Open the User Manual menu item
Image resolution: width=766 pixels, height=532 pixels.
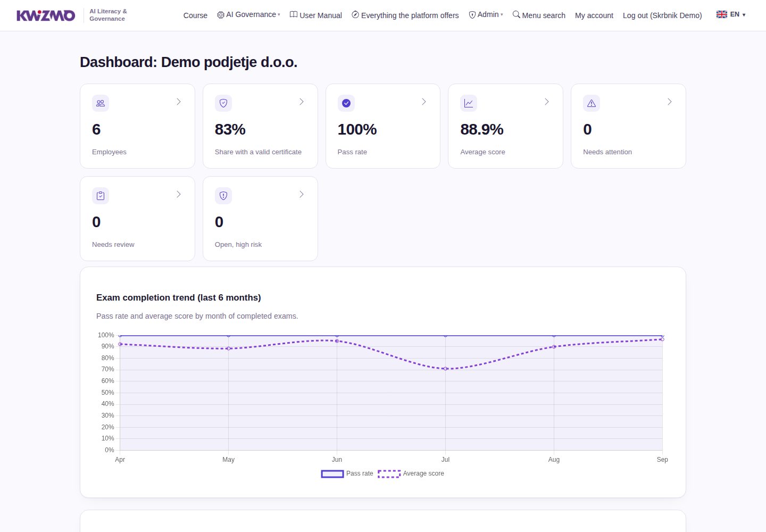316,15
